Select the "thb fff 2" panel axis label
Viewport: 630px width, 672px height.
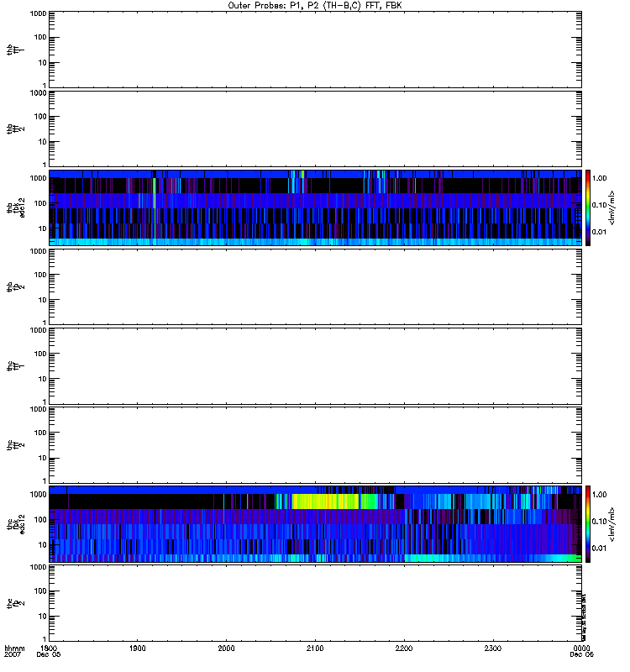pos(15,129)
